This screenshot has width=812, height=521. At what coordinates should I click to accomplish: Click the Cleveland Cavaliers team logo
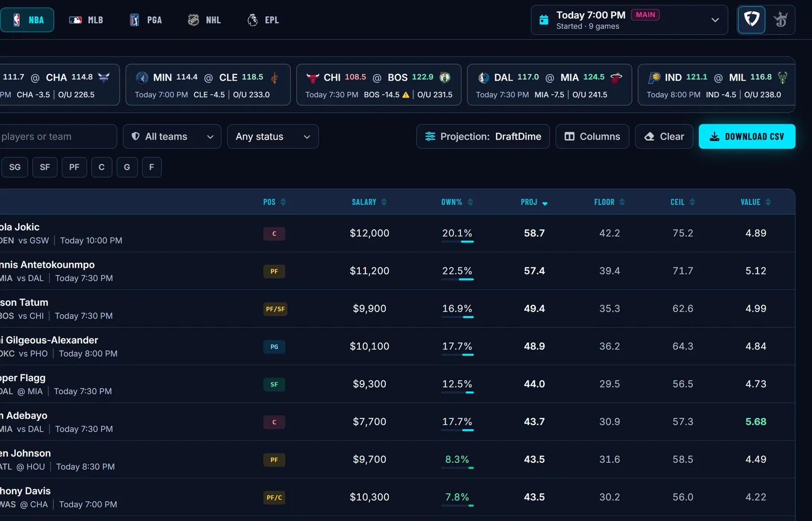point(275,78)
